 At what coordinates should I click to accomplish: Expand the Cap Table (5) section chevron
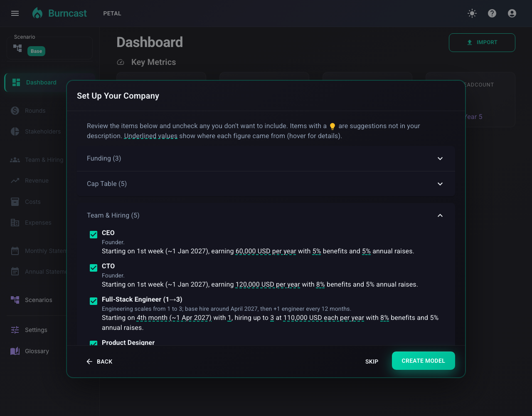pyautogui.click(x=440, y=184)
